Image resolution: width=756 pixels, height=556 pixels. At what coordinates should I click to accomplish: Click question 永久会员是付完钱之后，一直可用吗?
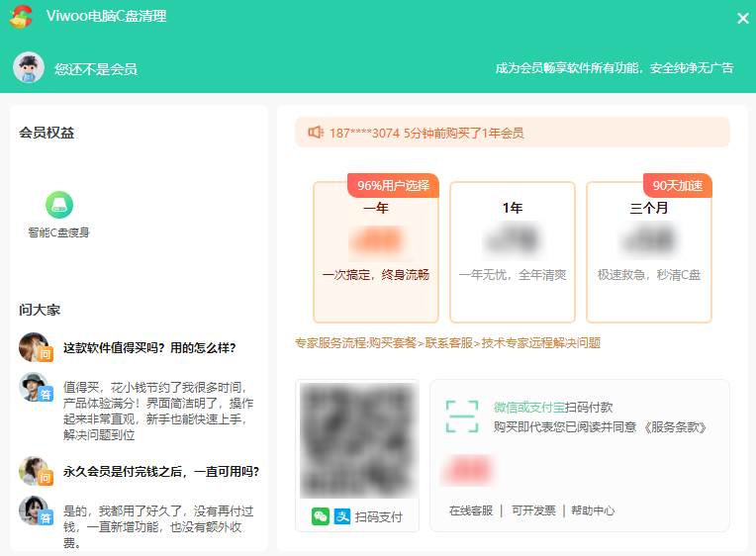tap(161, 472)
